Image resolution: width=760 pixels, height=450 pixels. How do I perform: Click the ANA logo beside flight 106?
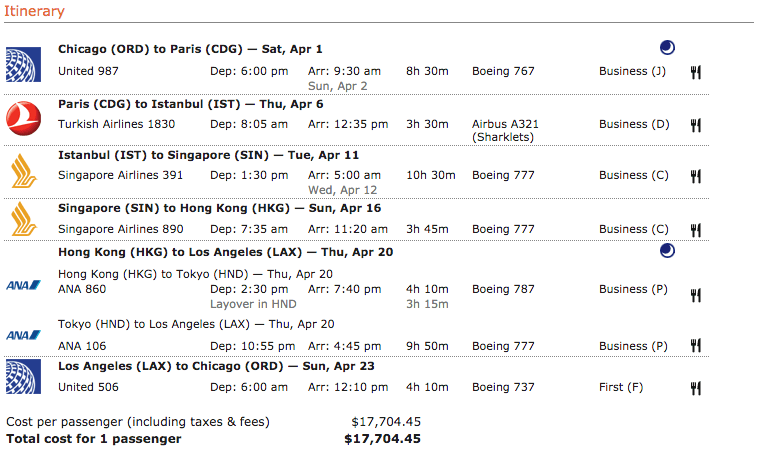23,335
